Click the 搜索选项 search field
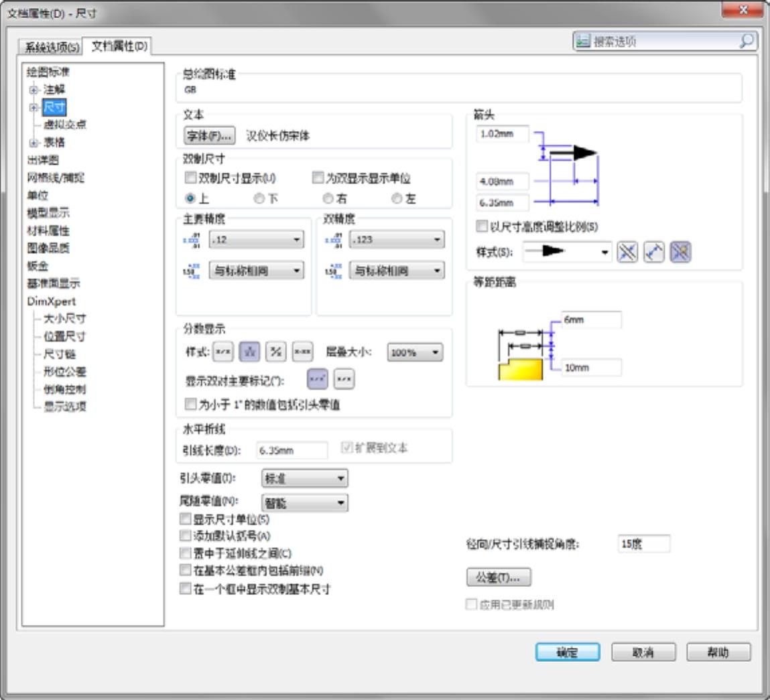The height and width of the screenshot is (700, 770). click(x=664, y=42)
